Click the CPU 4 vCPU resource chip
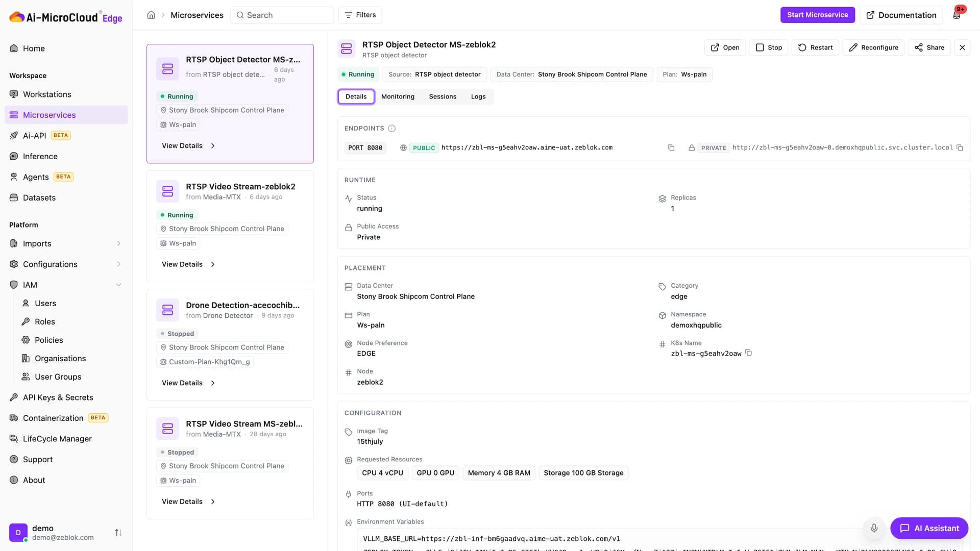 tap(382, 473)
